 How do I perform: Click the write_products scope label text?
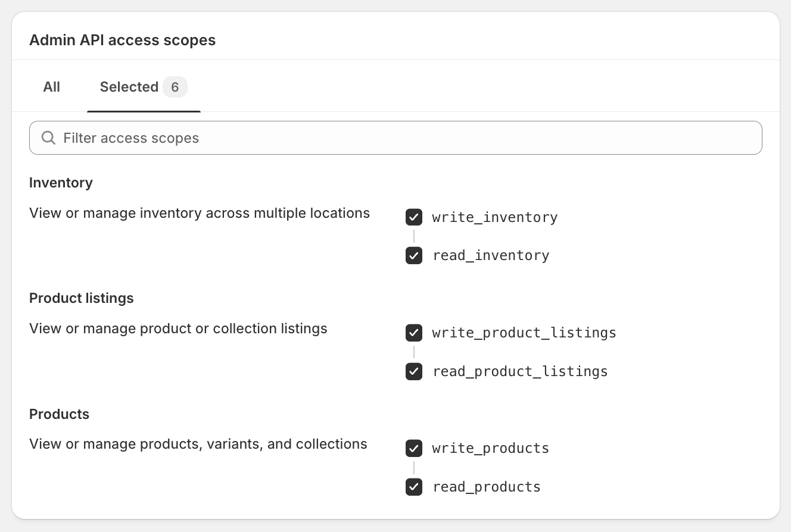(491, 448)
